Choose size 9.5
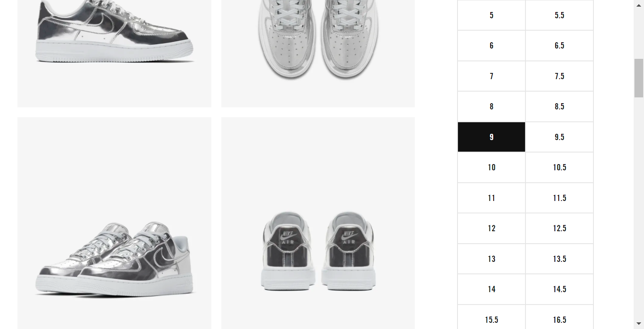This screenshot has width=644, height=329. pyautogui.click(x=559, y=137)
